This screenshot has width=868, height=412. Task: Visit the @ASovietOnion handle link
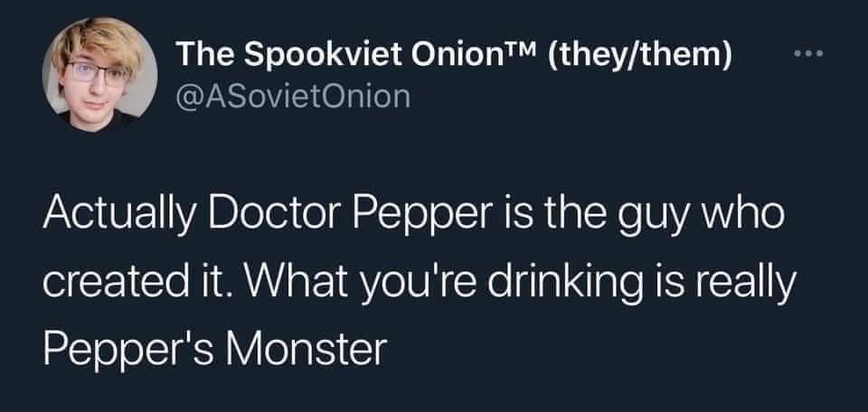(x=293, y=93)
